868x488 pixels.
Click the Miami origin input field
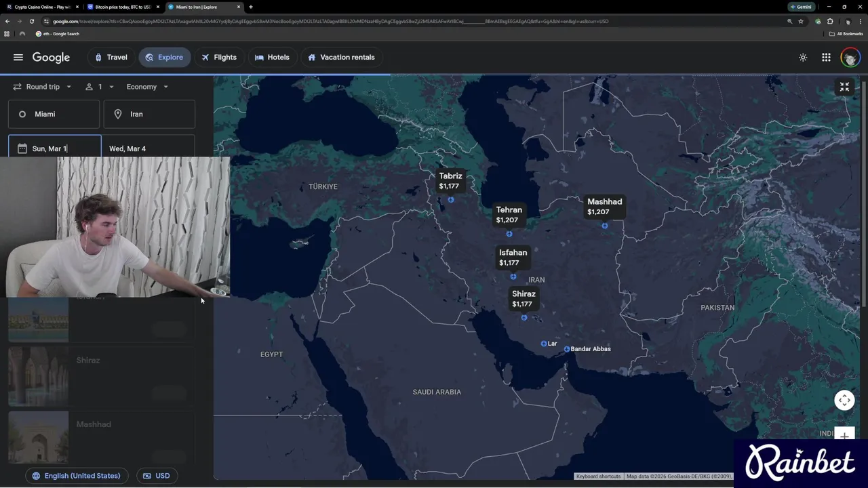tap(54, 114)
